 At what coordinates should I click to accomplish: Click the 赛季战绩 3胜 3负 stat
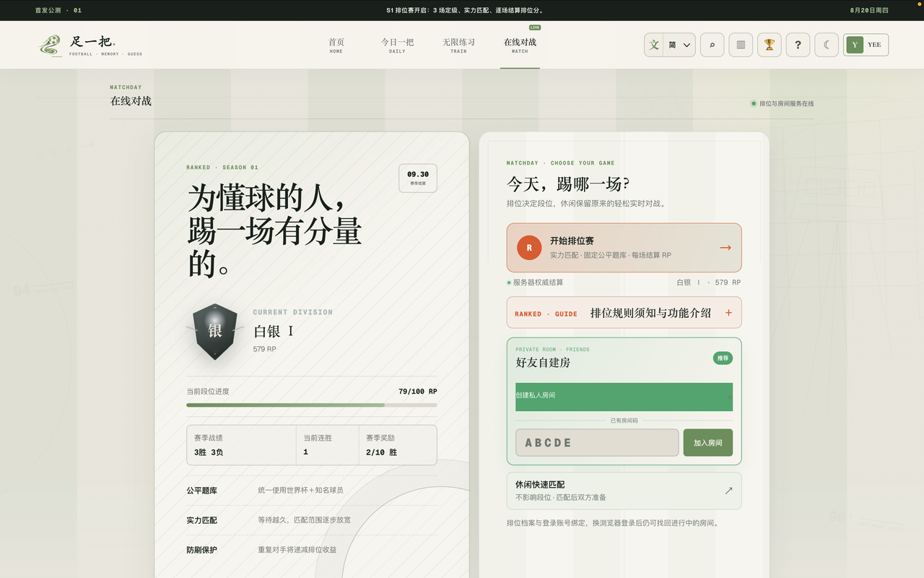[241, 445]
